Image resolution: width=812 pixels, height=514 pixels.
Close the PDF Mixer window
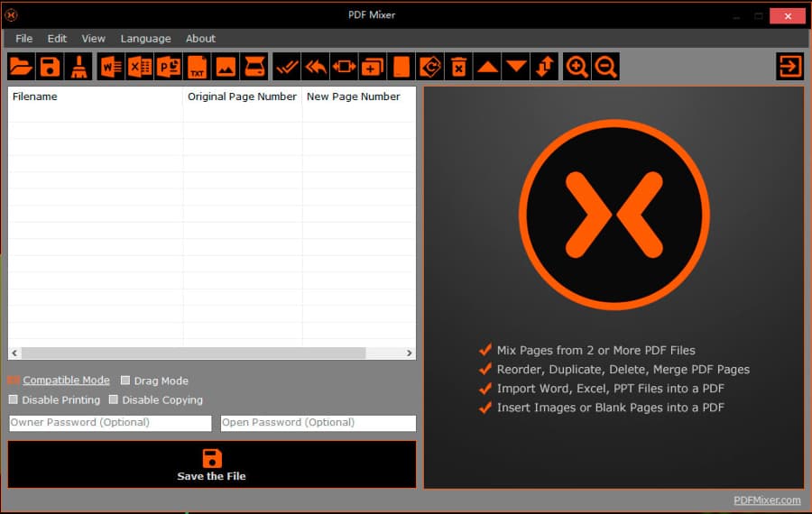coord(787,16)
